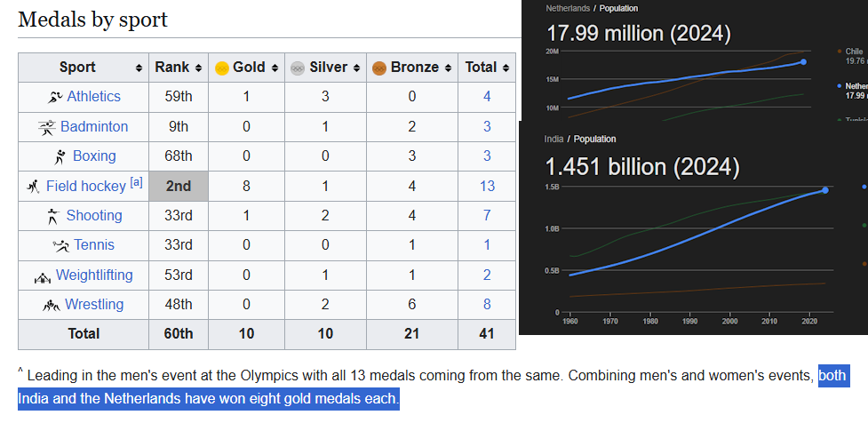This screenshot has height=423, width=868.
Task: Open the Weightlifting link
Action: click(x=94, y=275)
